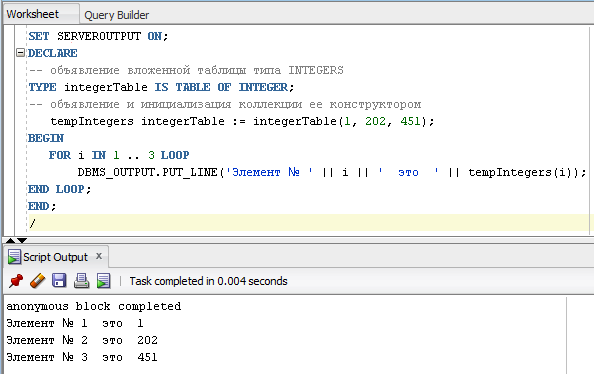Click the comment line mentioning INTEGERS

(x=186, y=70)
